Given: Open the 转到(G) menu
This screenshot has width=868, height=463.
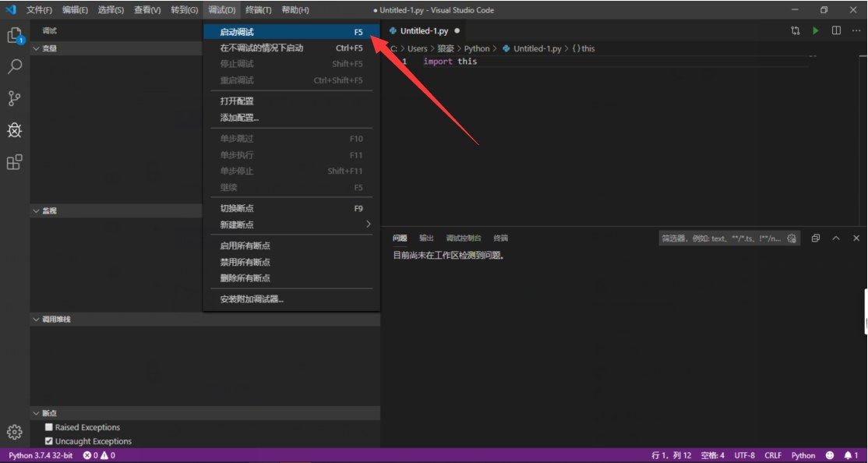Looking at the screenshot, I should pos(185,10).
